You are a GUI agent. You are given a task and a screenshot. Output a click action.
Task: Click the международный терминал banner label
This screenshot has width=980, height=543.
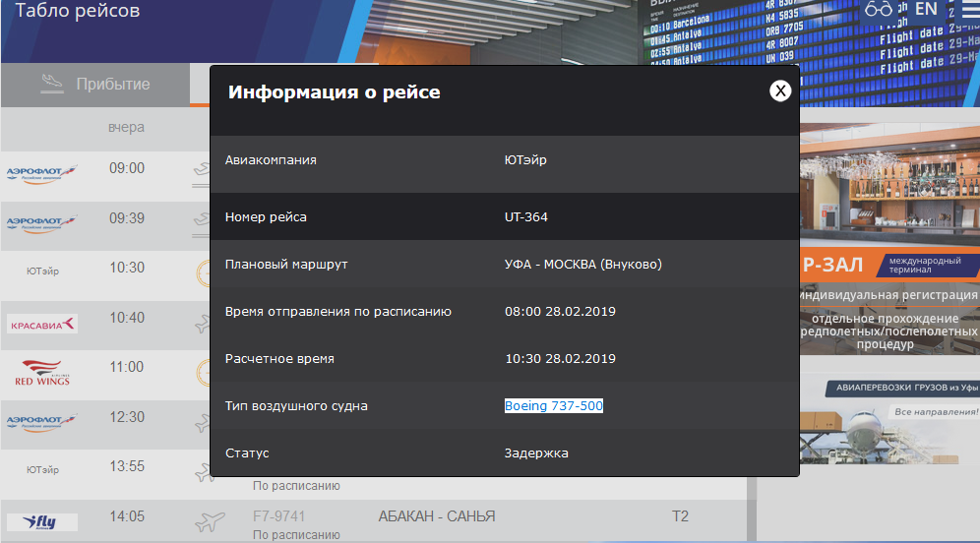tap(925, 265)
